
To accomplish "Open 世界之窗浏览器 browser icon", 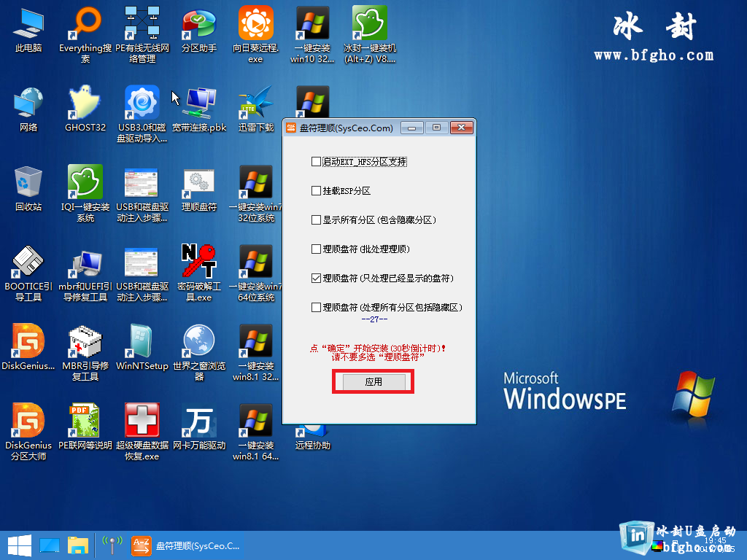I will click(199, 352).
